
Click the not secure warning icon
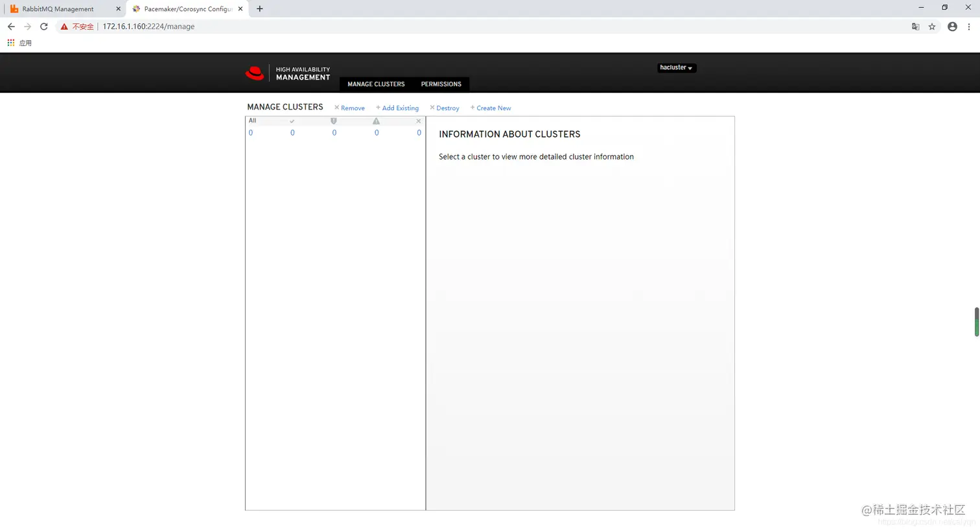point(64,27)
